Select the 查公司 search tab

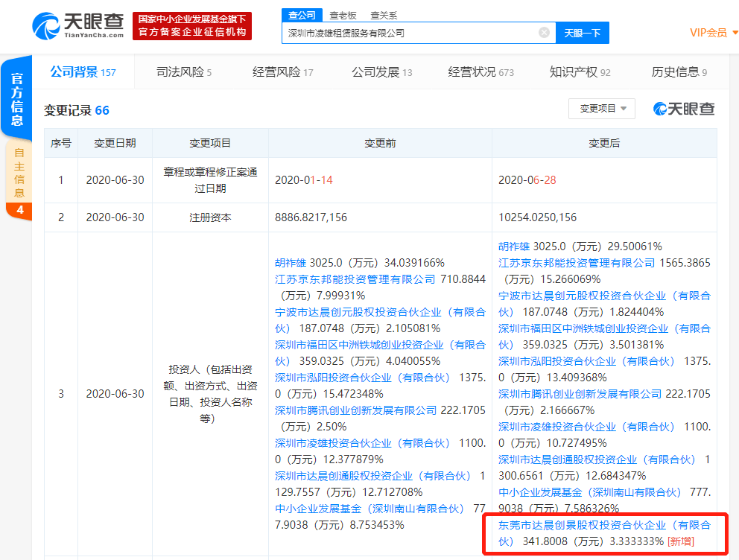(x=302, y=15)
